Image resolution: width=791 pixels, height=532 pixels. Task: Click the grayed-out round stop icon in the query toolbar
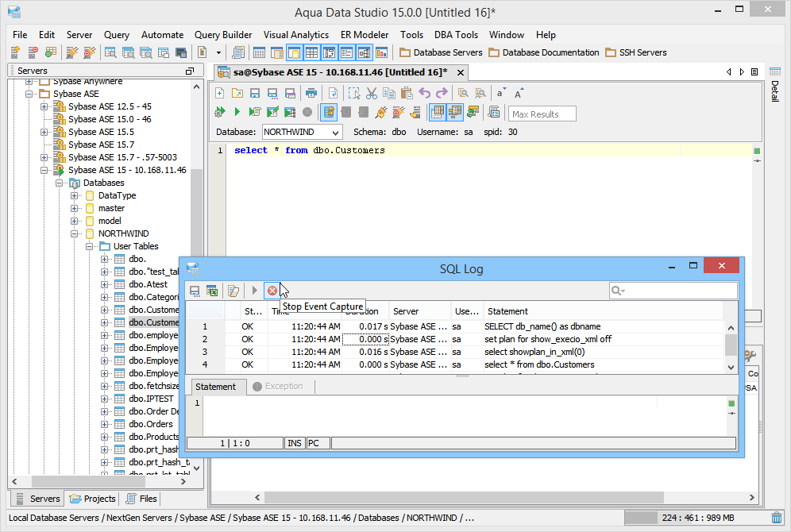click(307, 112)
